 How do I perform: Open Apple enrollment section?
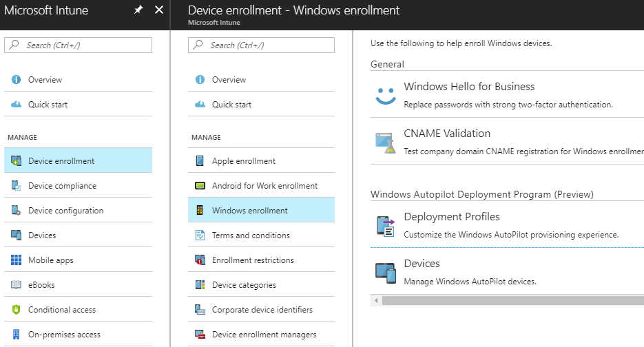[x=243, y=161]
